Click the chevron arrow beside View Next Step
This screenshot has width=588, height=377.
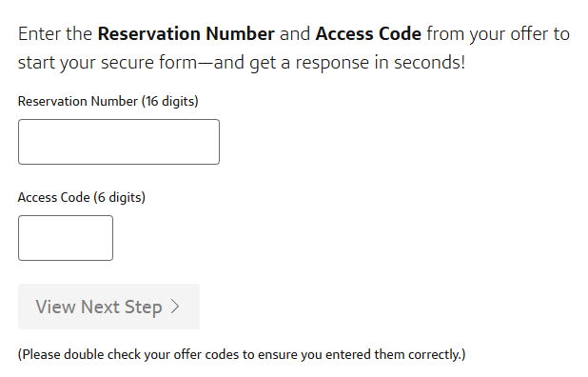click(x=175, y=307)
